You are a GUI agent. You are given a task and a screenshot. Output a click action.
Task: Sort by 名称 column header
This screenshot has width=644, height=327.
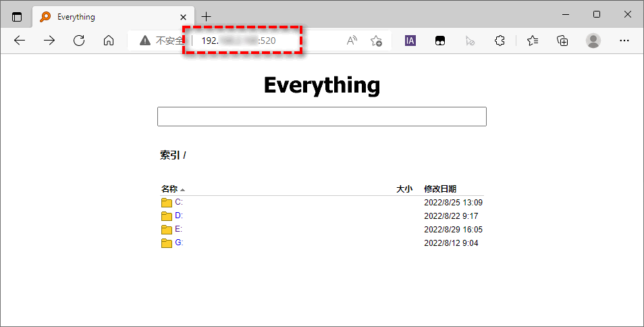coord(169,189)
